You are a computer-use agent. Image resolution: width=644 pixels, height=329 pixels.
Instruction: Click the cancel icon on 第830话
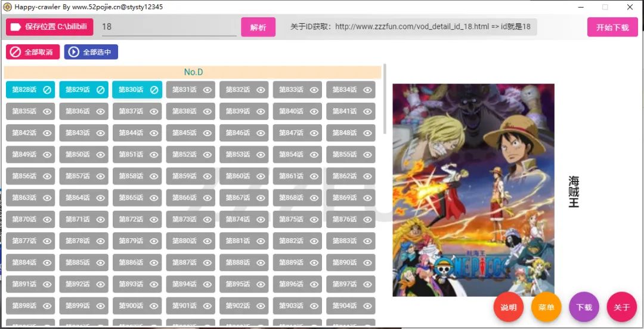[154, 90]
